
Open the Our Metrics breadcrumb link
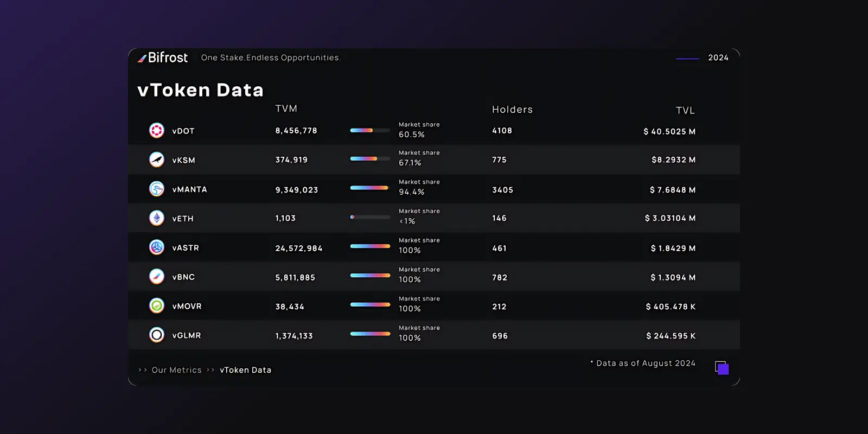pos(176,370)
